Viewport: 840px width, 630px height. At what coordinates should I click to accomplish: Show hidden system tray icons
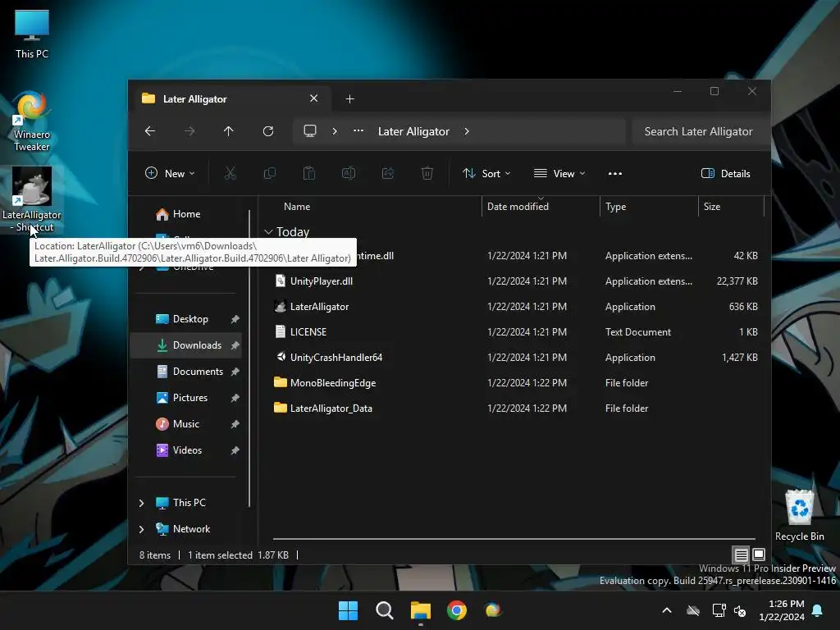point(667,610)
